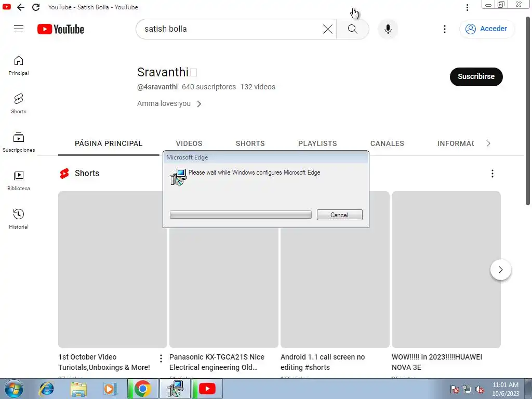The image size is (532, 399).
Task: Sign in with the Acceder button
Action: point(487,29)
